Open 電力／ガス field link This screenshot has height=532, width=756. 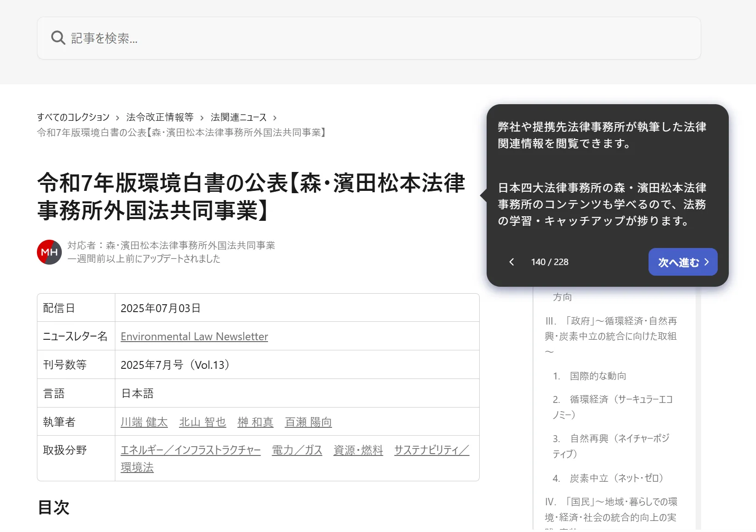pyautogui.click(x=297, y=450)
